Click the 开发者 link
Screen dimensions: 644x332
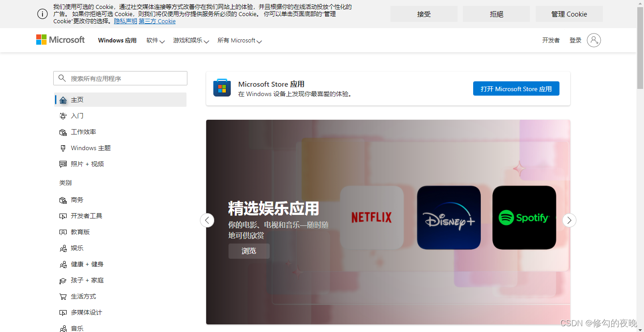tap(551, 40)
